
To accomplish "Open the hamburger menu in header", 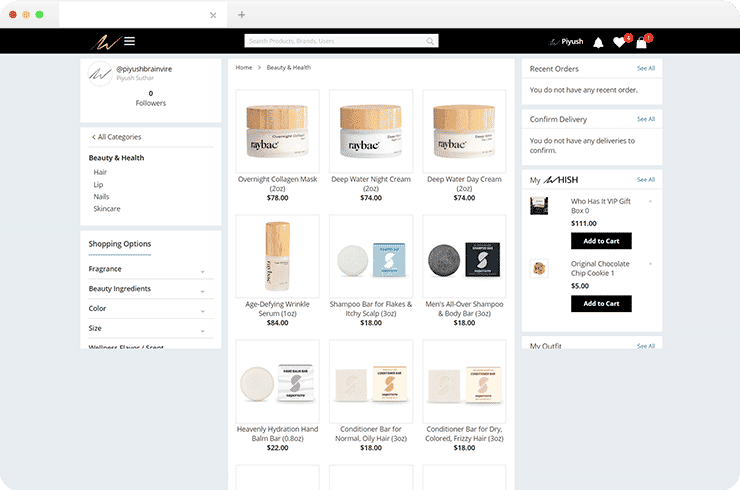I will [x=129, y=42].
